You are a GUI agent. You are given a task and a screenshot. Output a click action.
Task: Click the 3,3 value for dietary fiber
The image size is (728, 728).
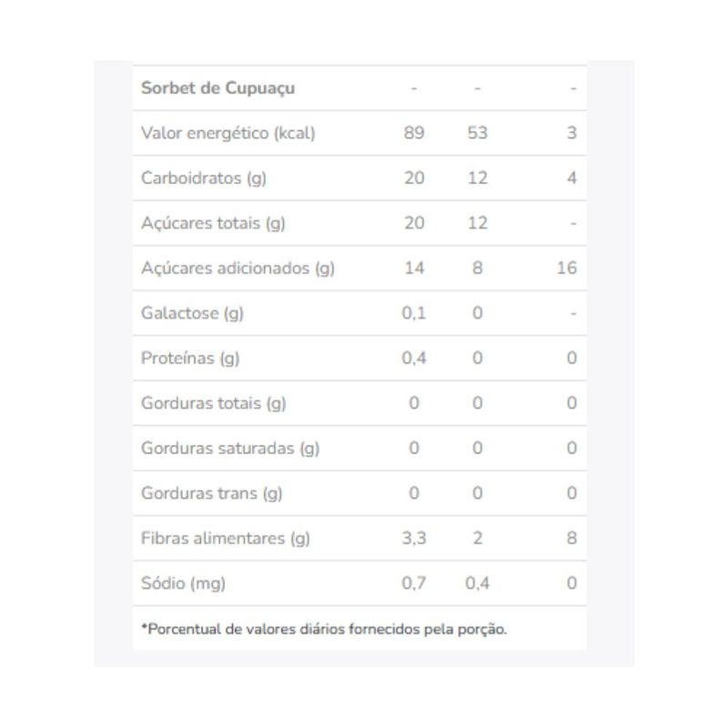point(414,539)
